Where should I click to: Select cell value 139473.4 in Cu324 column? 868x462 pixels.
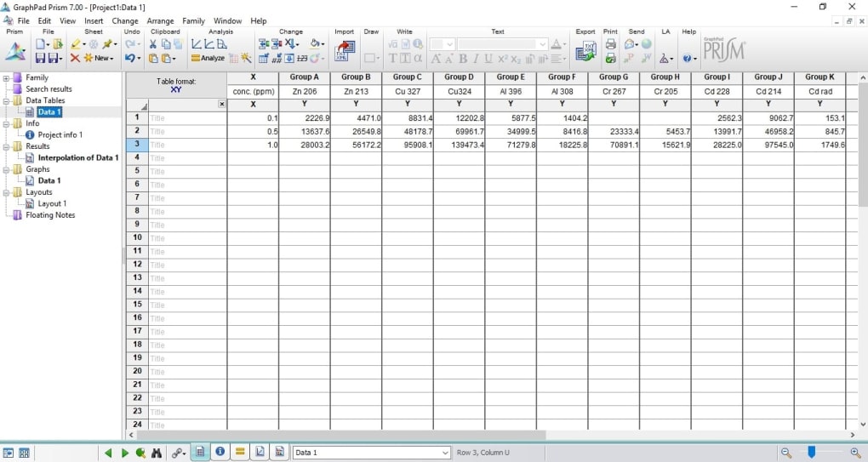(459, 145)
